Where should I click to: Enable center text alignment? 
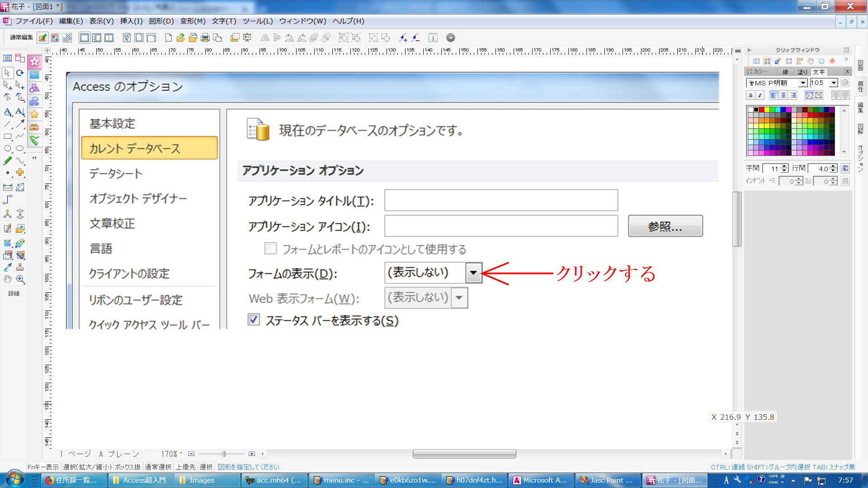[783, 95]
